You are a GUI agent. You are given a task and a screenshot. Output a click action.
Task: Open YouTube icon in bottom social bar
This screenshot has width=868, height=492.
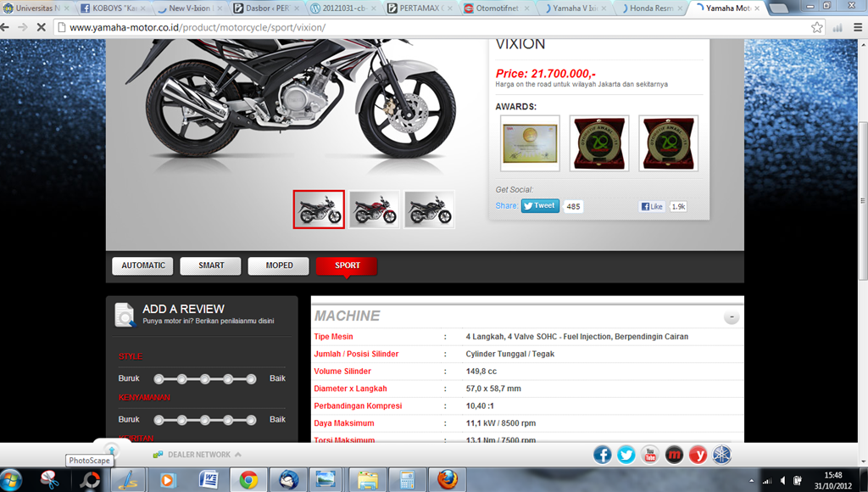tap(650, 455)
